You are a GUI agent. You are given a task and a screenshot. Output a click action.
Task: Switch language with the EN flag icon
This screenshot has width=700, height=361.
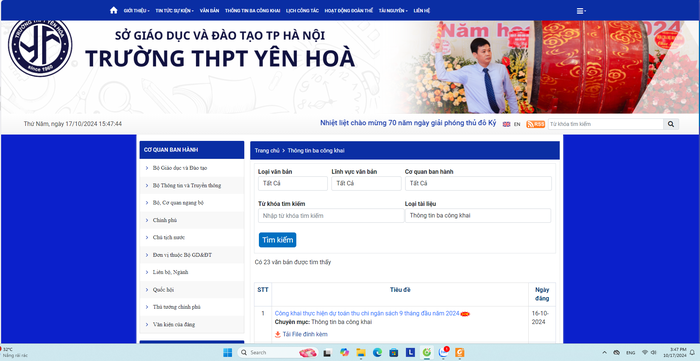[506, 124]
